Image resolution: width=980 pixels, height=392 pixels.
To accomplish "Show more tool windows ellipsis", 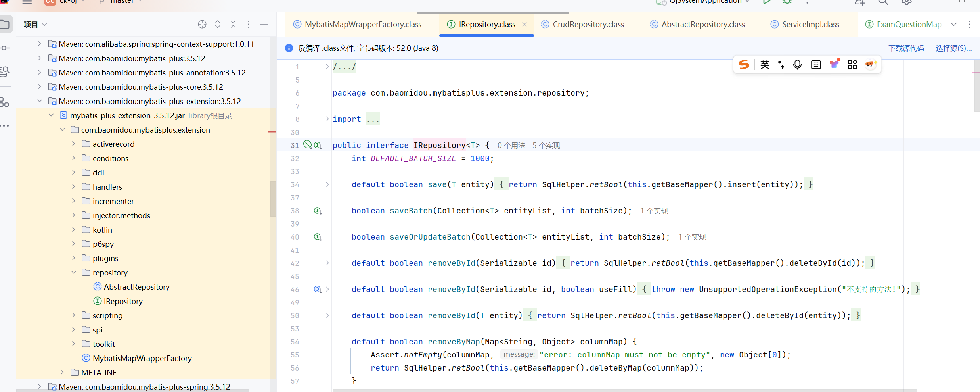I will [5, 126].
